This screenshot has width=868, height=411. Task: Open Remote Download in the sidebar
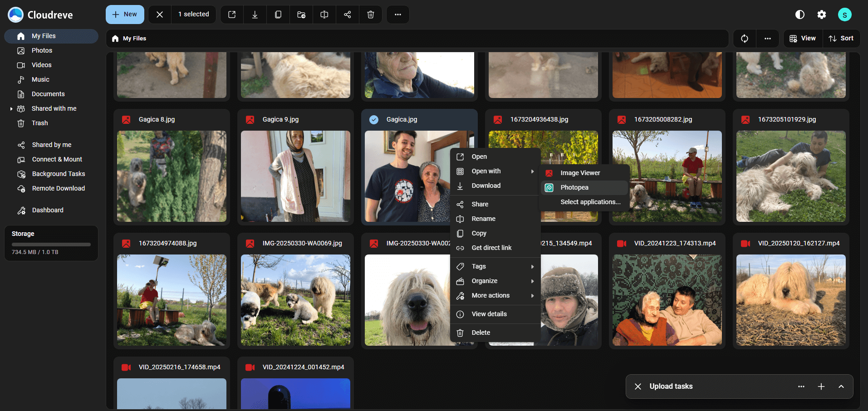click(51, 188)
